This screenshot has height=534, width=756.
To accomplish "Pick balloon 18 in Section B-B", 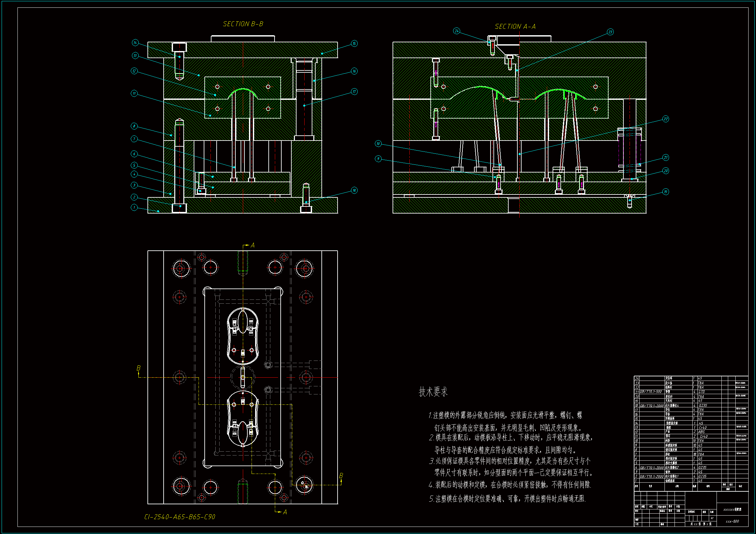I will click(x=354, y=190).
